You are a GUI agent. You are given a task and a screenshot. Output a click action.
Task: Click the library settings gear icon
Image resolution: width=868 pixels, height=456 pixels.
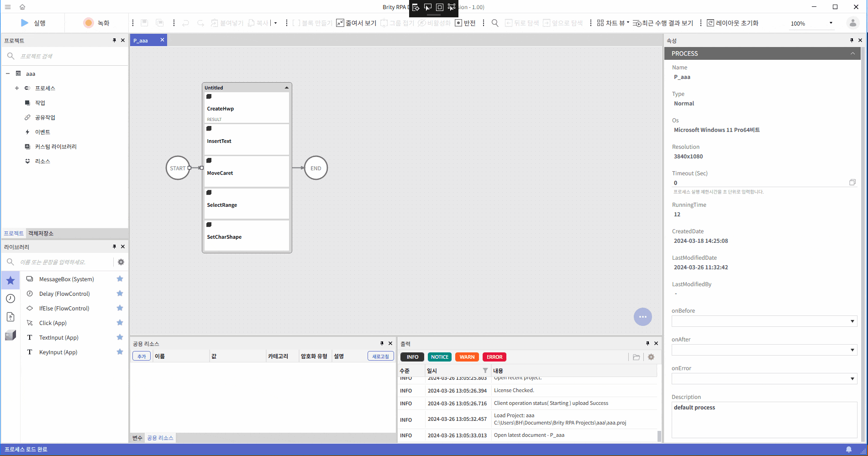(x=121, y=262)
